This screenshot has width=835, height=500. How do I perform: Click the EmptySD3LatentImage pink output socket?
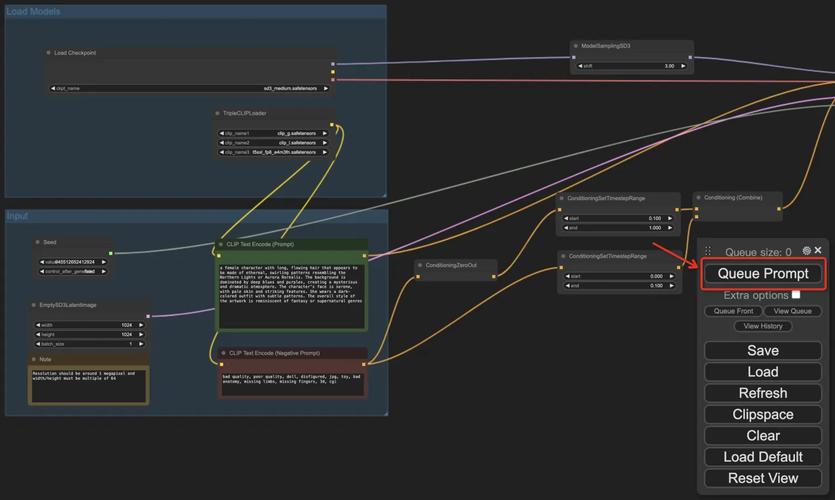[148, 316]
